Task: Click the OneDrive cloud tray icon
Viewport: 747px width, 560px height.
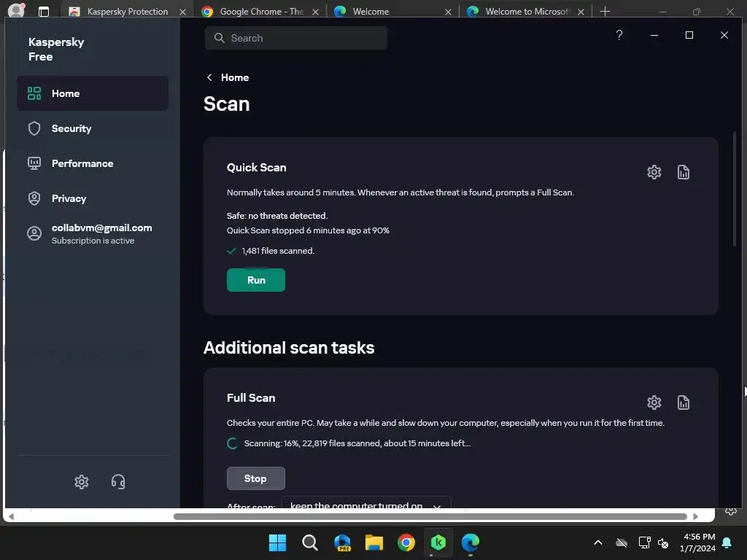Action: [622, 542]
